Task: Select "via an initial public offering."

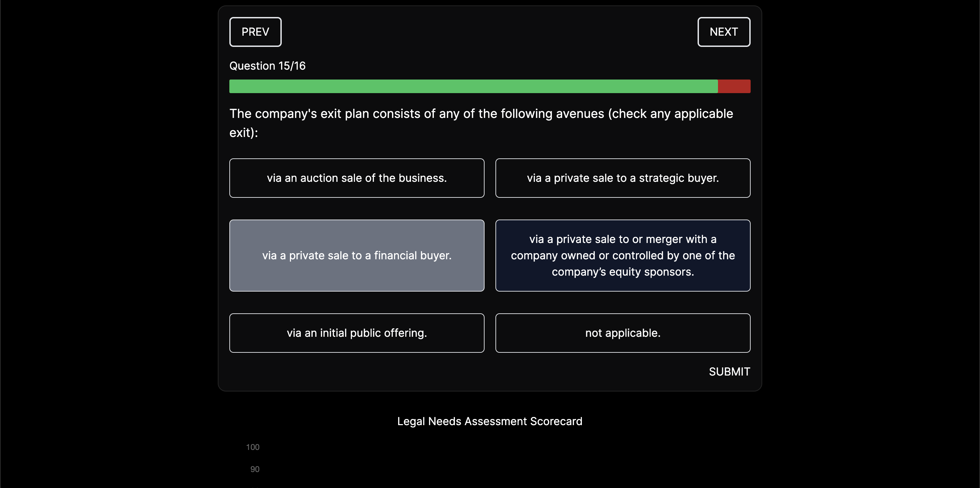Action: (x=357, y=333)
